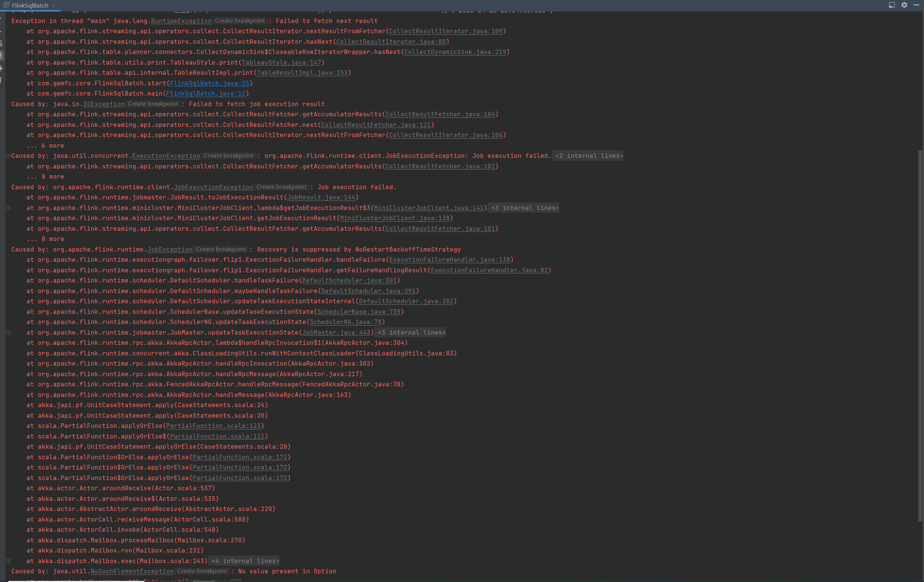Viewport: 924px width, 582px height.
Task: Open CollectResultFetcher.java:184 link
Action: [440, 114]
